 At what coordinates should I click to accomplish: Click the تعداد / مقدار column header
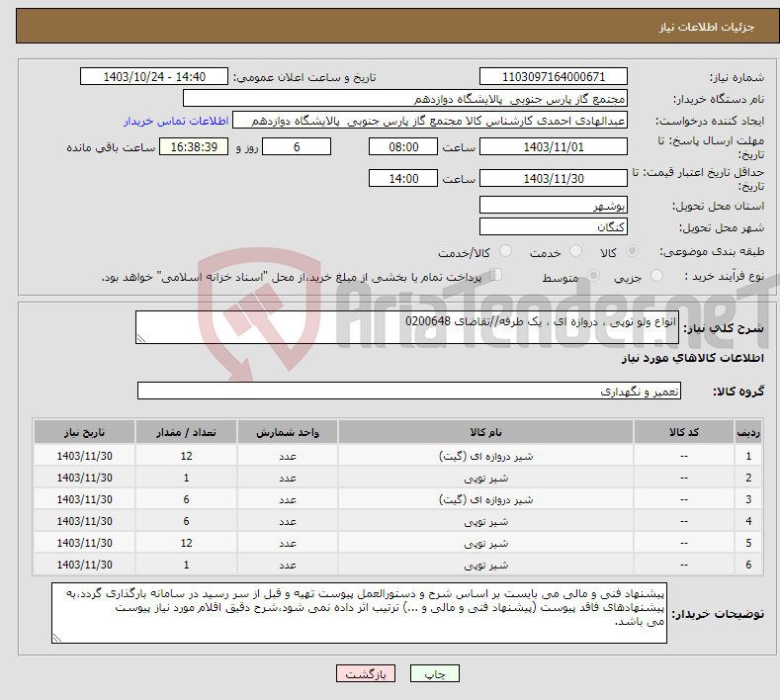(186, 432)
